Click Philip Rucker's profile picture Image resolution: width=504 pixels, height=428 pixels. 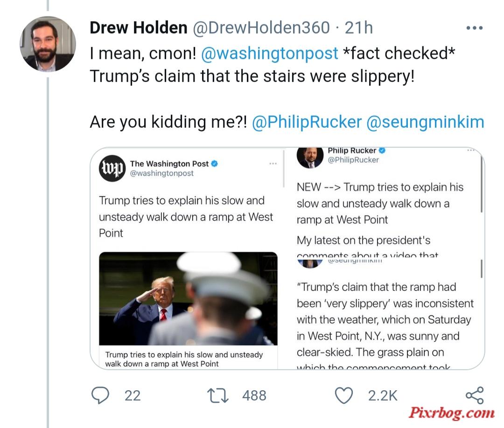point(310,157)
